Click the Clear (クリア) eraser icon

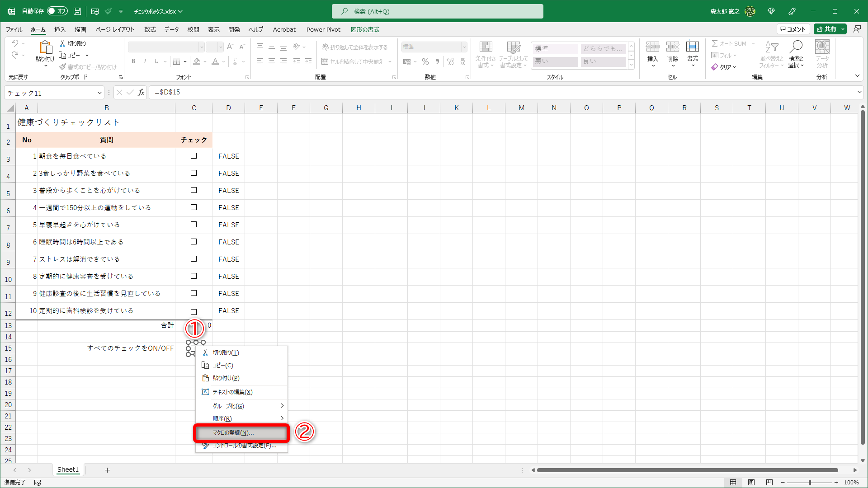tap(715, 67)
